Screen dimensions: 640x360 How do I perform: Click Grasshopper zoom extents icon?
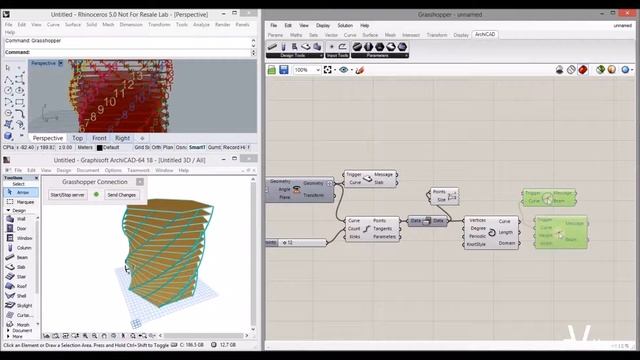click(328, 70)
